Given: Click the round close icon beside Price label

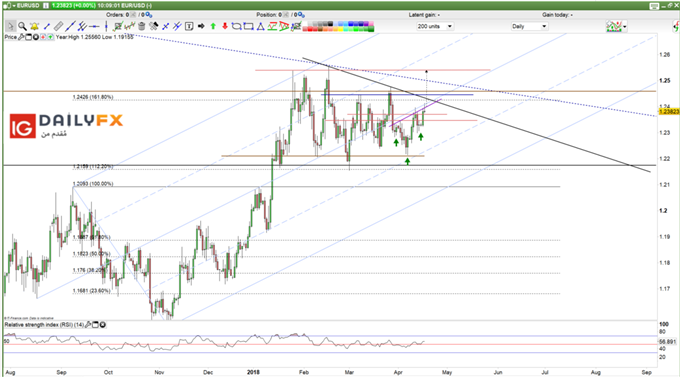Looking at the screenshot, I should click(x=36, y=37).
